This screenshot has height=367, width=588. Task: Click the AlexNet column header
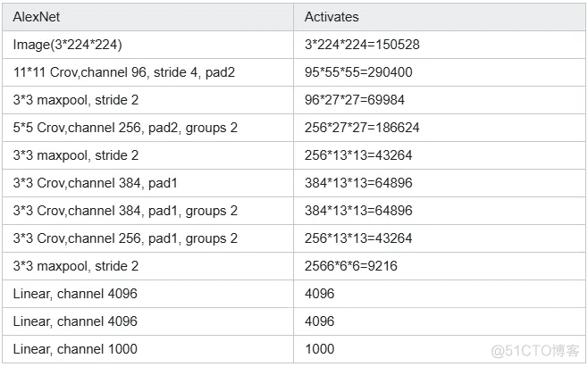click(147, 17)
